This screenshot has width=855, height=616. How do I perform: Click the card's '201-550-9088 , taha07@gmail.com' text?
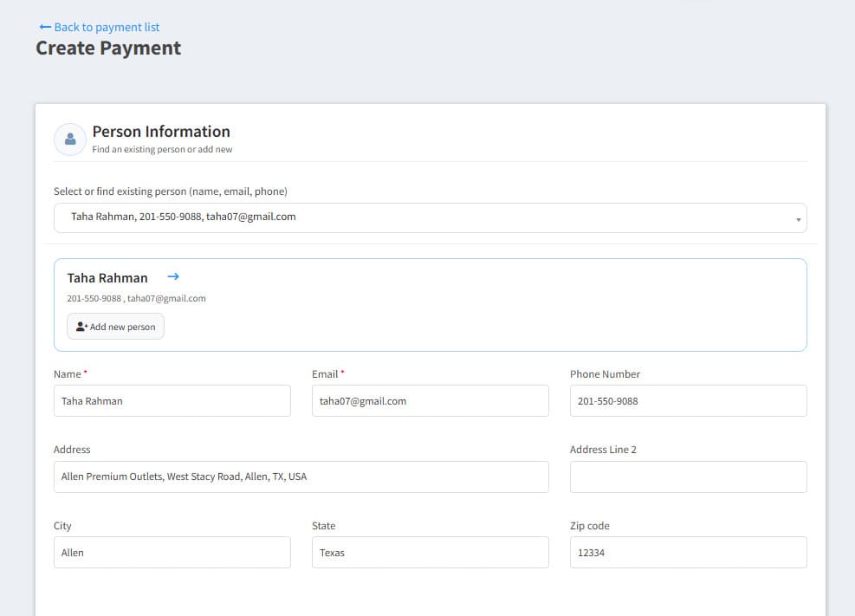[x=136, y=299]
